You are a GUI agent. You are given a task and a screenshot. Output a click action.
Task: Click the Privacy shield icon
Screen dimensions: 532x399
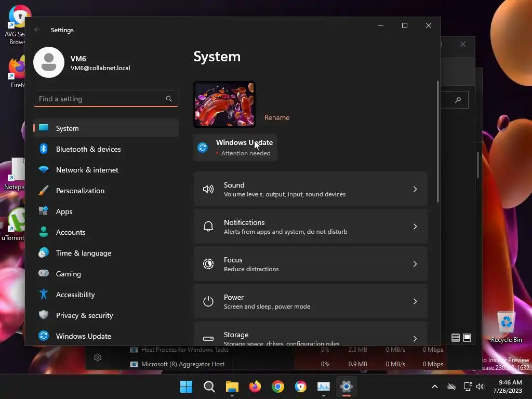tap(44, 315)
